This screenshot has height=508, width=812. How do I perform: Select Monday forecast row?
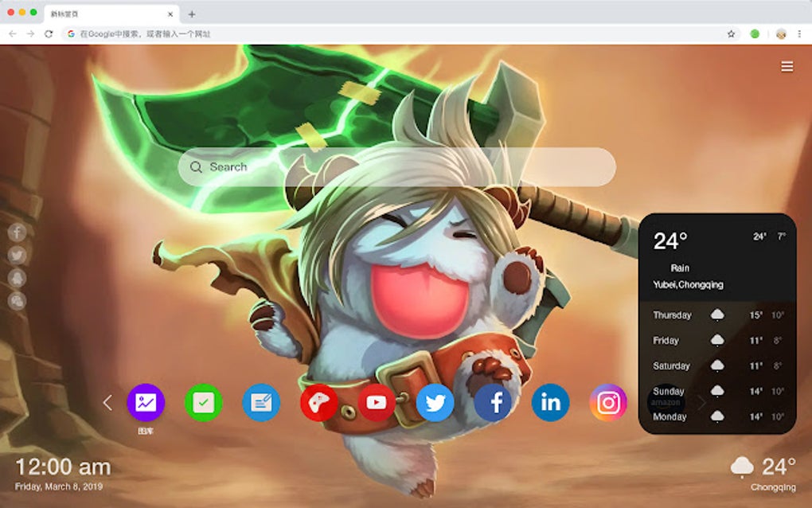[x=718, y=416]
